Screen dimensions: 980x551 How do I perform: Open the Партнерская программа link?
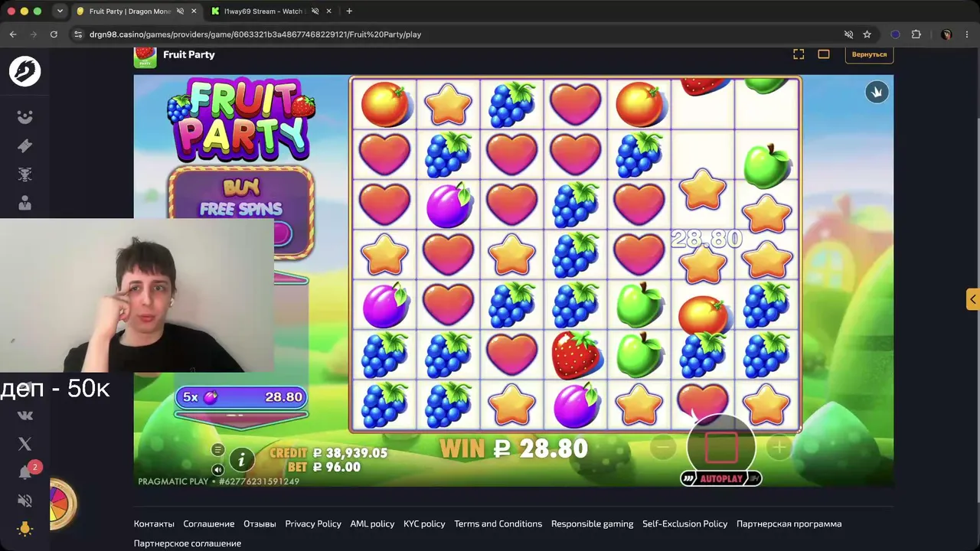789,524
